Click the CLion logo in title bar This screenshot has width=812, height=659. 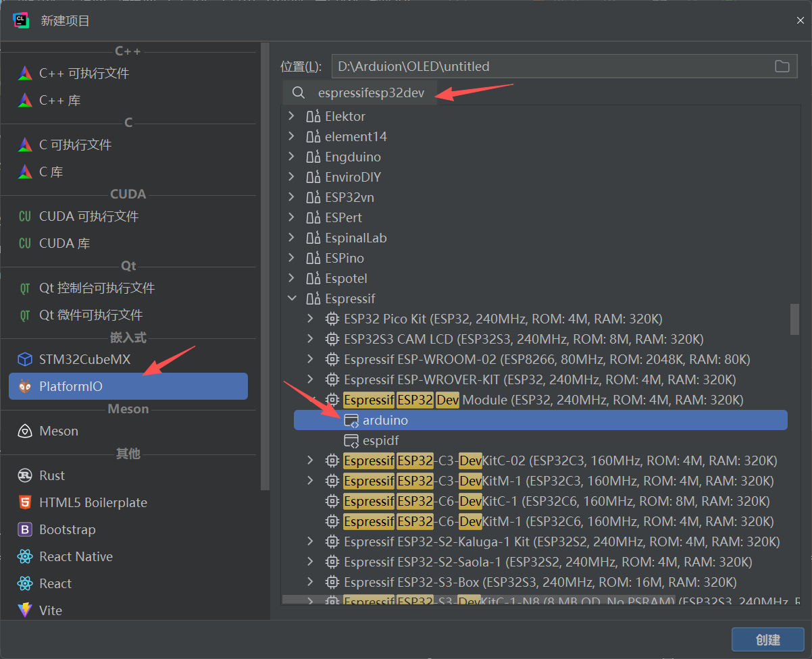coord(21,21)
